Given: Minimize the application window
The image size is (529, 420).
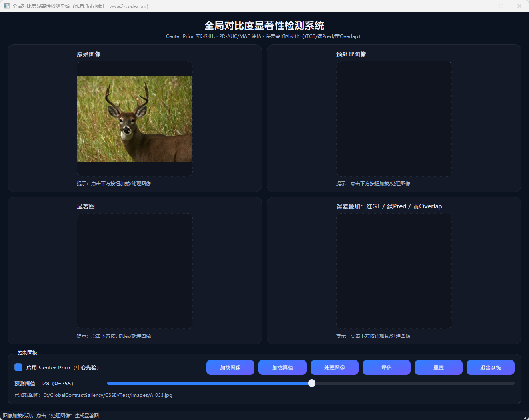Looking at the screenshot, I should (483, 6).
